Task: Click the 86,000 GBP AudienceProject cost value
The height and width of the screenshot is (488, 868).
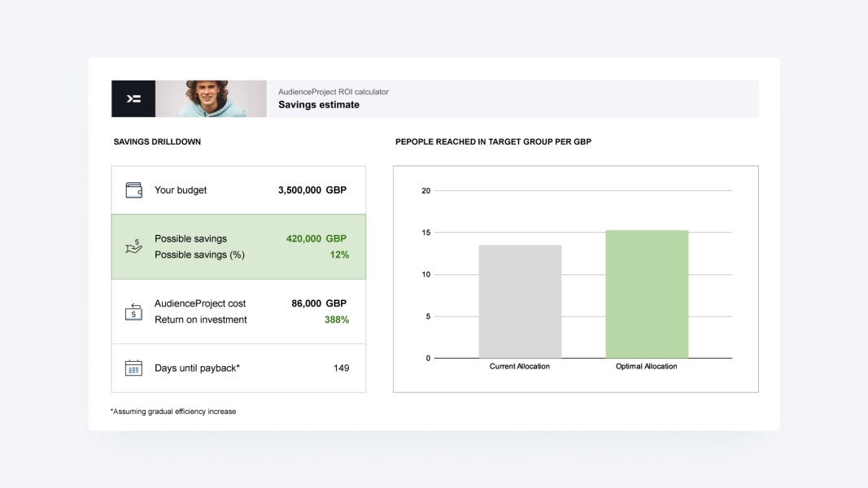Action: coord(318,303)
